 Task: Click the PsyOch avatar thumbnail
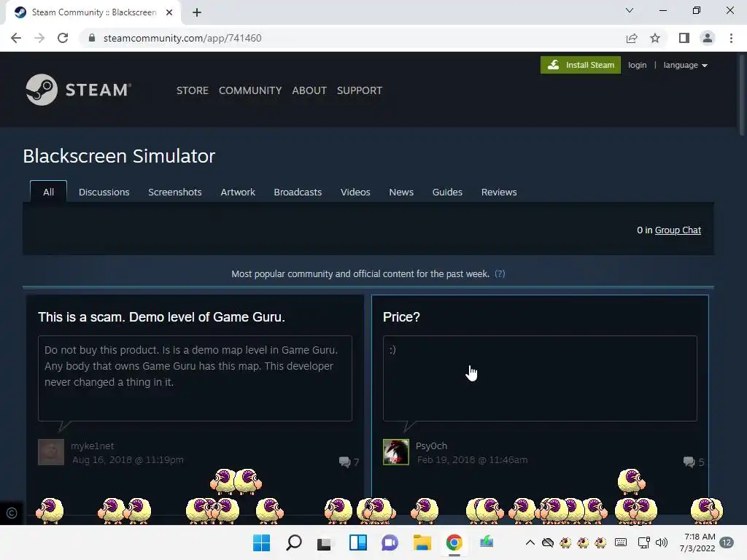(396, 452)
